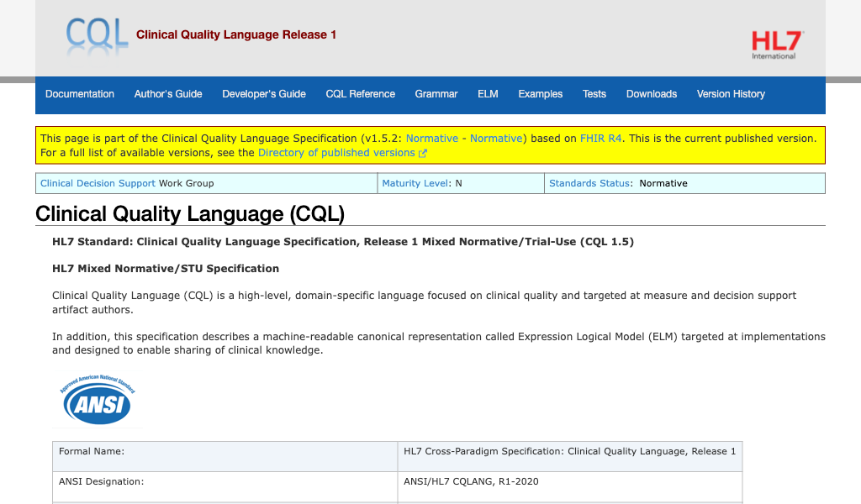Click the 'ANSI/HL7 CQLANG, R1-2020' cell
The width and height of the screenshot is (861, 504).
point(570,486)
